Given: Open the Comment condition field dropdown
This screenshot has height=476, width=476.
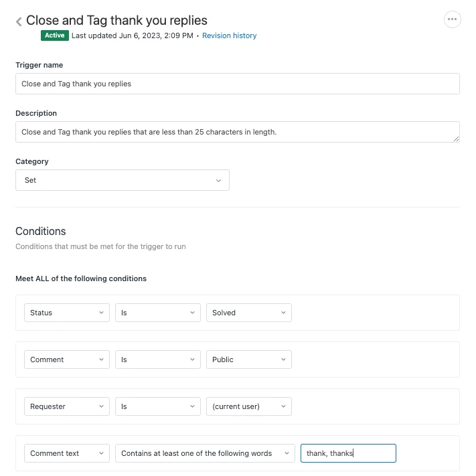Looking at the screenshot, I should (x=66, y=360).
